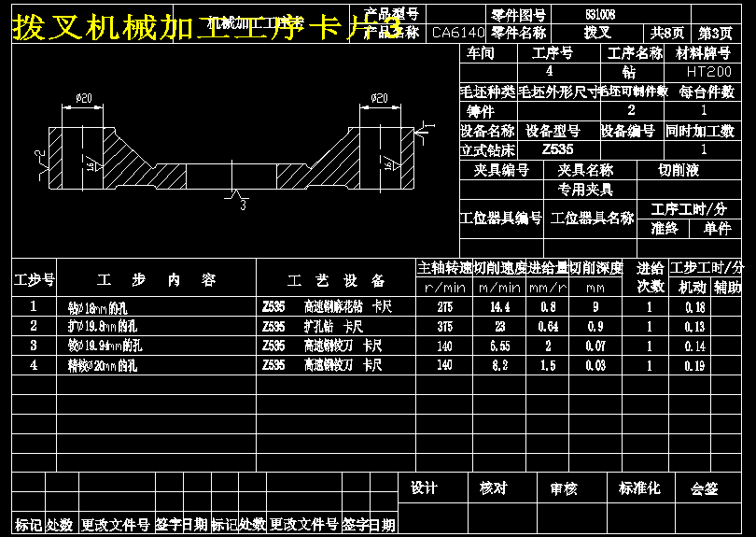Select the 工序工时/分 header

click(689, 209)
